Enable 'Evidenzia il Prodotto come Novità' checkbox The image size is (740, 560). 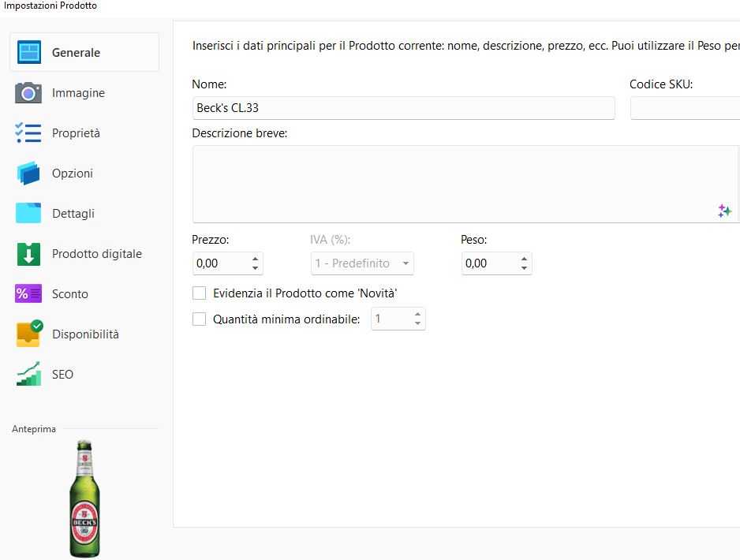click(200, 293)
